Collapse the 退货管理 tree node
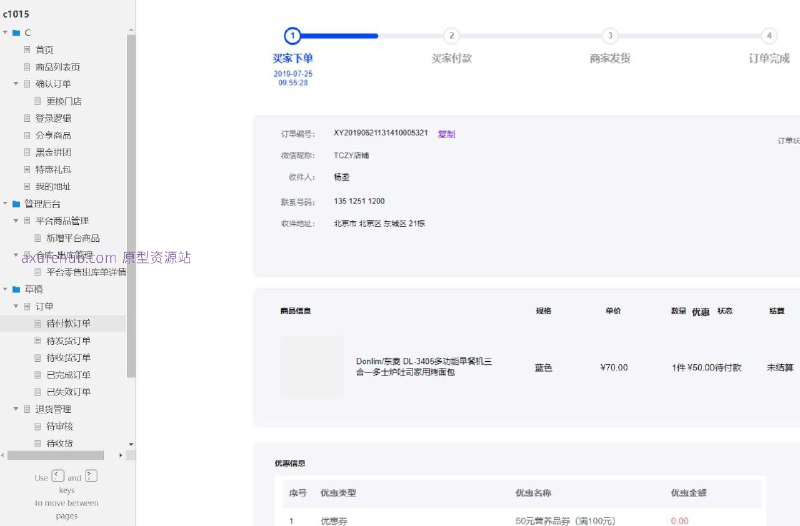 (16, 409)
